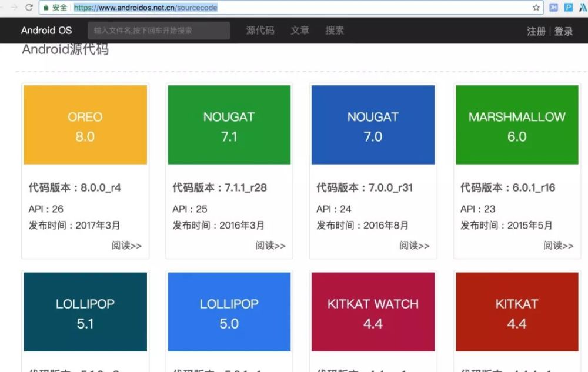Click text 发布时间：2015年5月

tap(506, 225)
